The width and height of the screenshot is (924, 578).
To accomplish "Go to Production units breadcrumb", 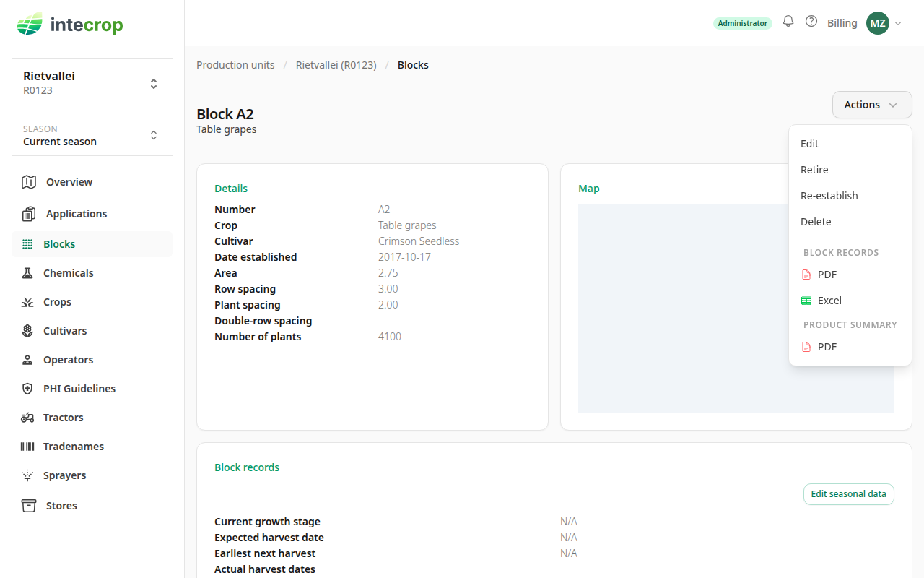I will tap(235, 65).
